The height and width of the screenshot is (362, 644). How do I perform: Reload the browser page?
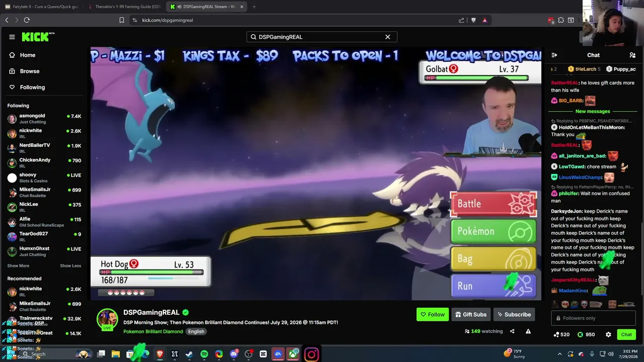tap(27, 20)
